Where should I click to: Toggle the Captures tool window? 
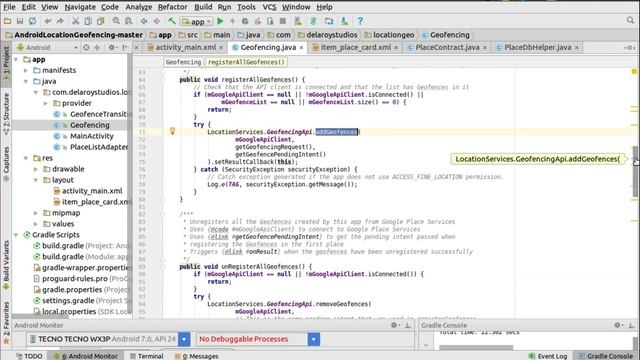pos(6,164)
